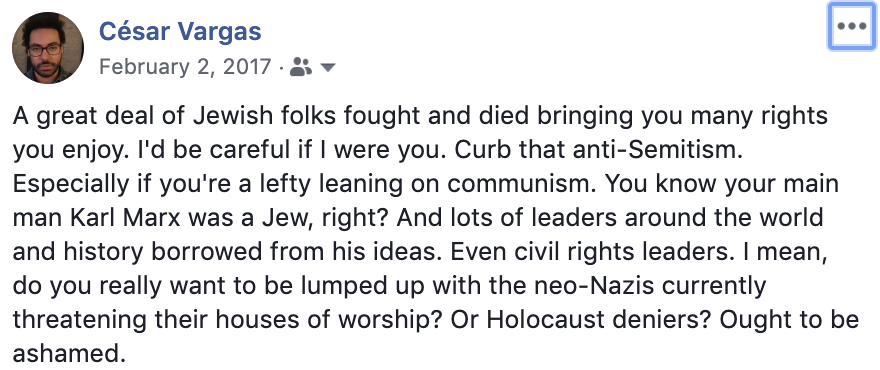
Task: Click the friends audience icon
Action: (x=301, y=67)
